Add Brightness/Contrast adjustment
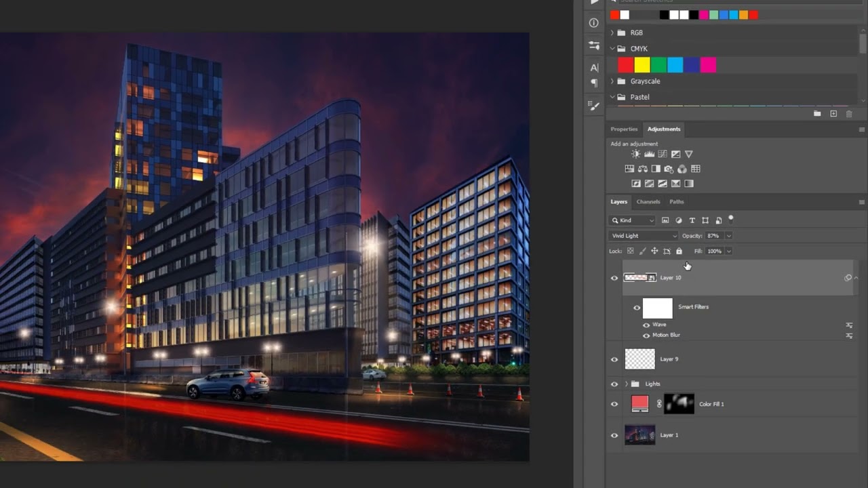 (x=635, y=155)
